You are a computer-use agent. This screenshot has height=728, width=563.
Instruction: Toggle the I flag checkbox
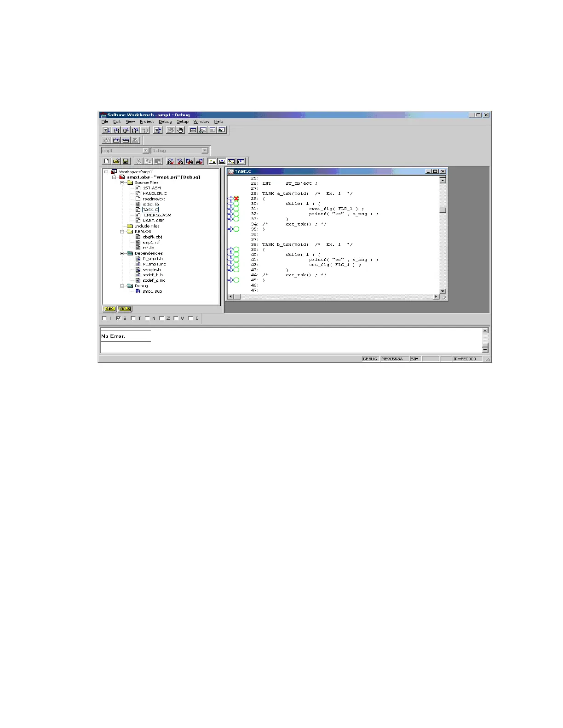pos(104,318)
